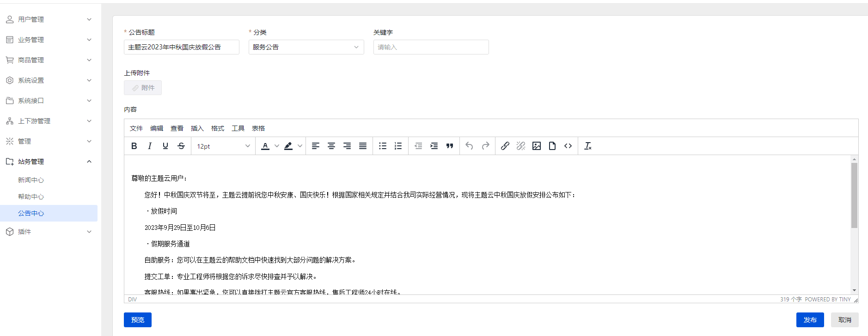This screenshot has height=336, width=868.
Task: Remove hyperlink with unlink icon
Action: (521, 146)
